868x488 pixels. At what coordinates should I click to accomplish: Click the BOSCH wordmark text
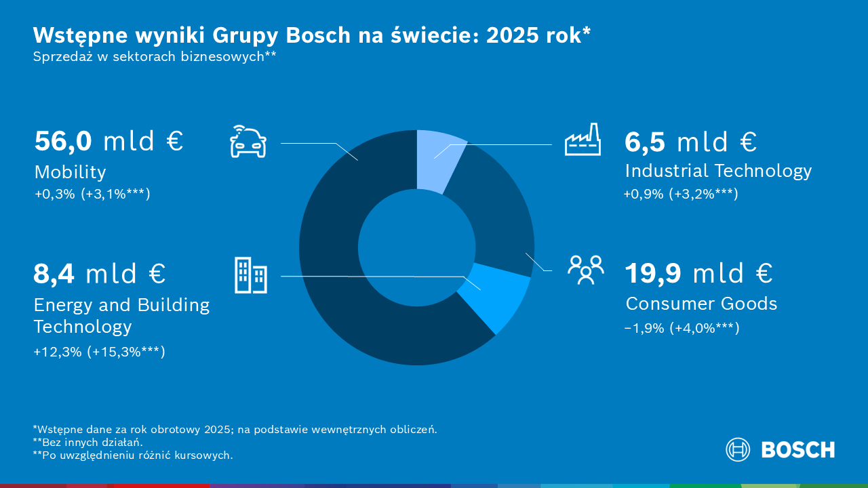tap(797, 449)
